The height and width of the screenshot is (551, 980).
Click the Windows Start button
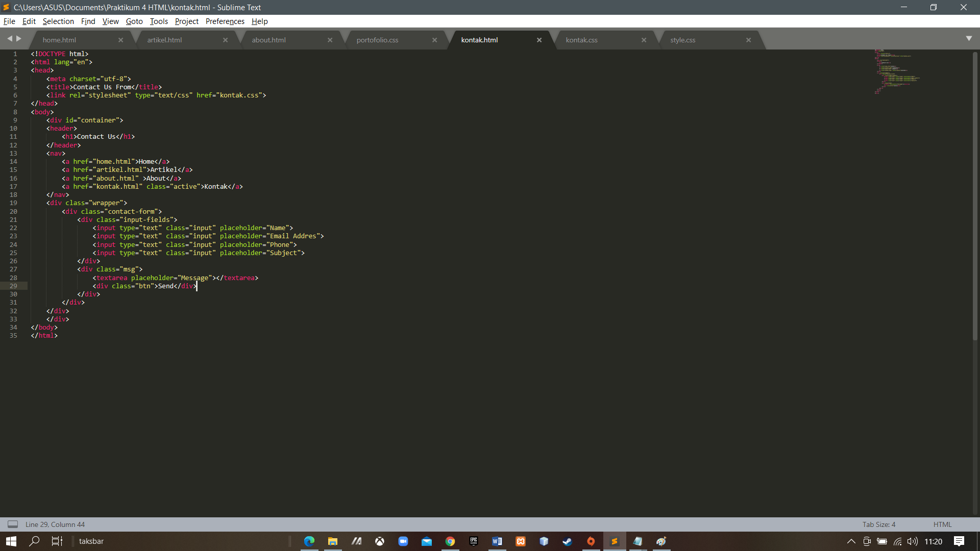point(10,541)
